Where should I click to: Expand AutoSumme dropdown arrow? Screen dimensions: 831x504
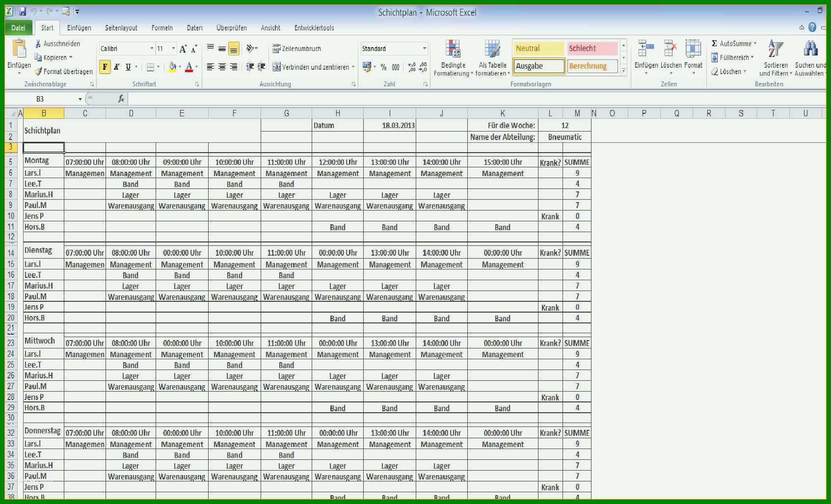click(x=755, y=44)
